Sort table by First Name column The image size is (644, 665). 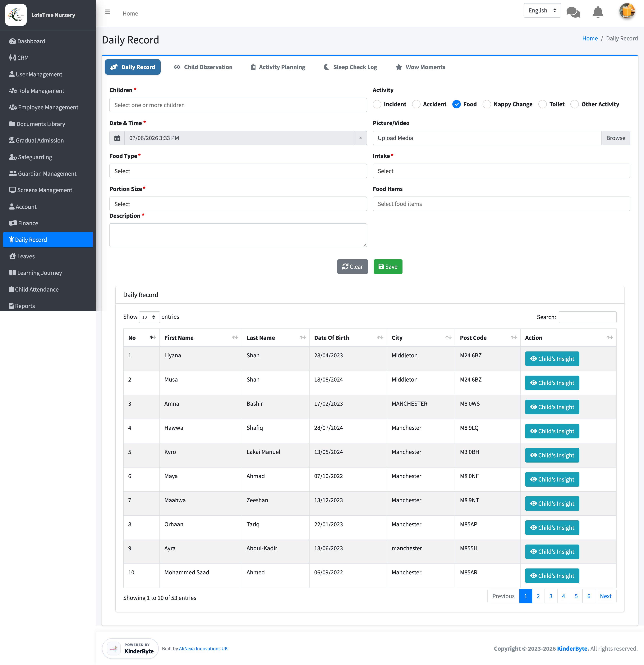click(201, 338)
